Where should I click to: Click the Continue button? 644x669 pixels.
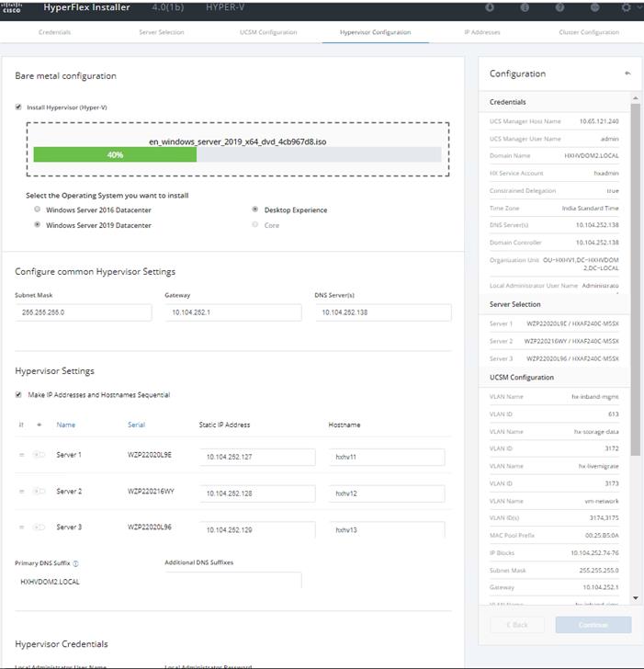pyautogui.click(x=593, y=625)
